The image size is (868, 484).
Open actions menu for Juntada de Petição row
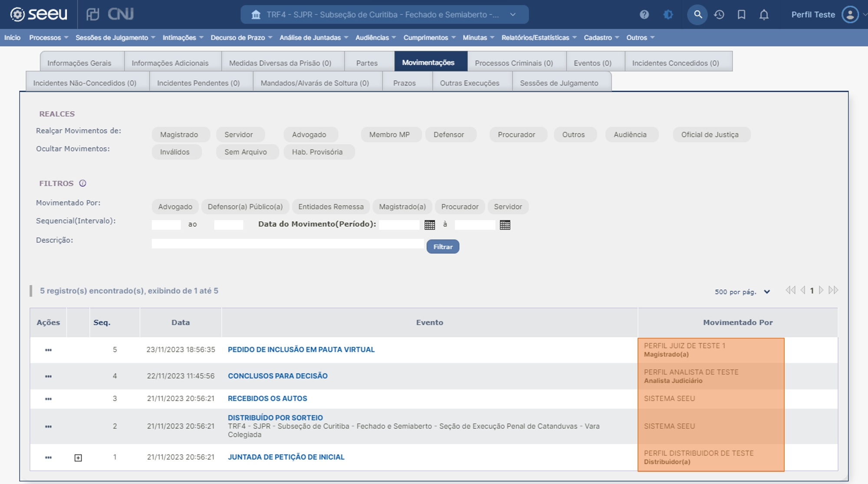(x=48, y=458)
